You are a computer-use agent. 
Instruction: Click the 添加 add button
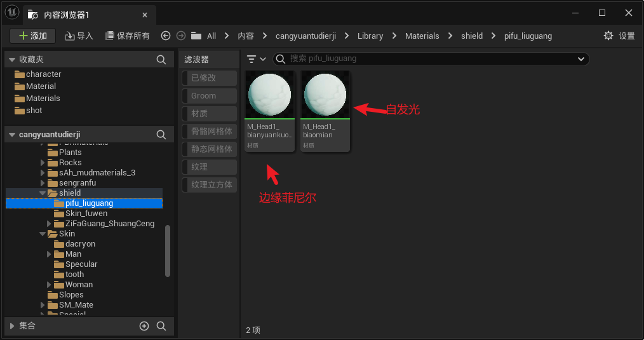33,36
